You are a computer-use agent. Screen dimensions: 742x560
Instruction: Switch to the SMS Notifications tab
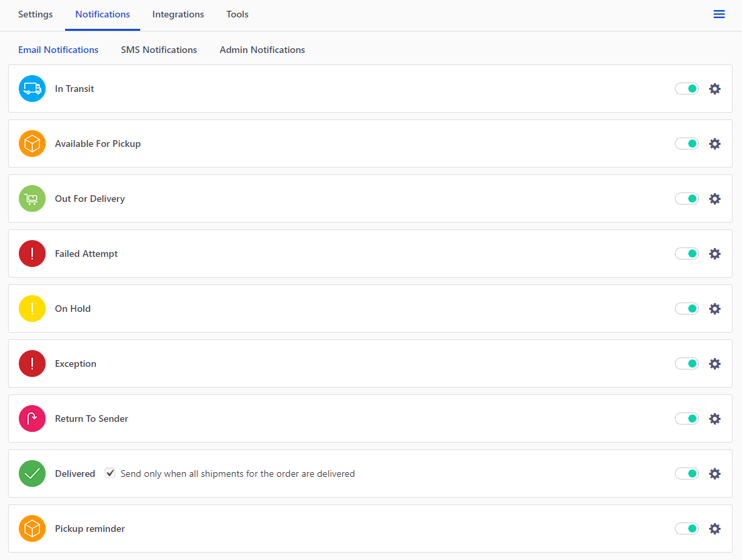158,49
